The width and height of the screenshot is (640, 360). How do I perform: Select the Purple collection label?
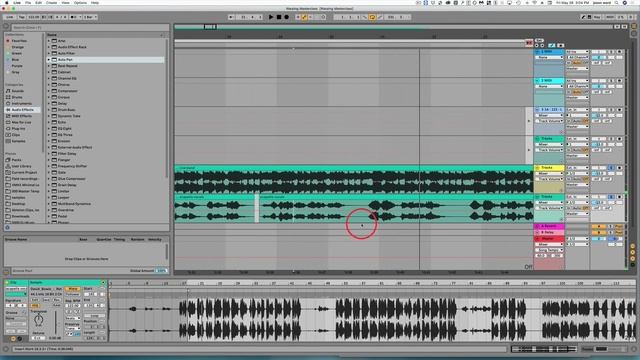(x=17, y=66)
